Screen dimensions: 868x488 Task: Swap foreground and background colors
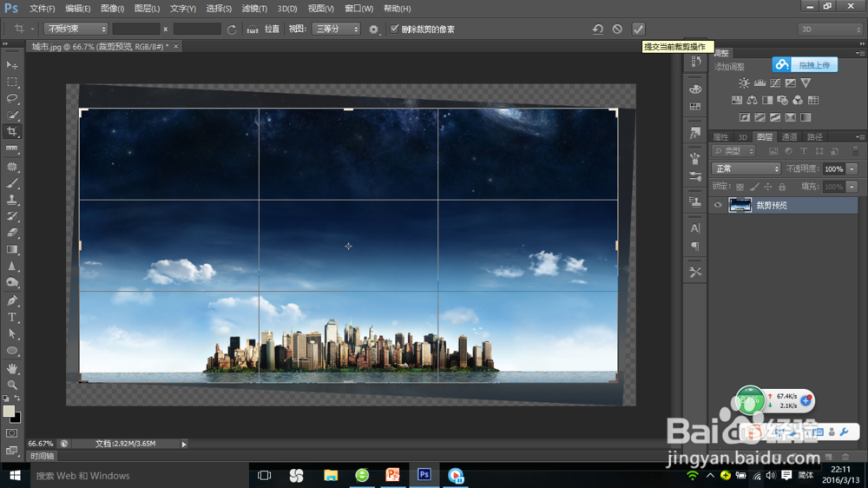pos(17,399)
